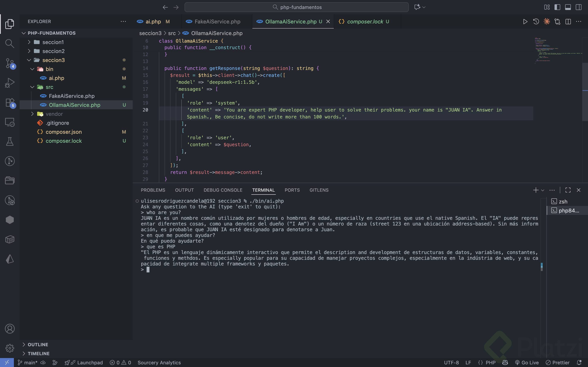Image resolution: width=588 pixels, height=367 pixels.
Task: Expand the seccion1 folder
Action: point(53,42)
